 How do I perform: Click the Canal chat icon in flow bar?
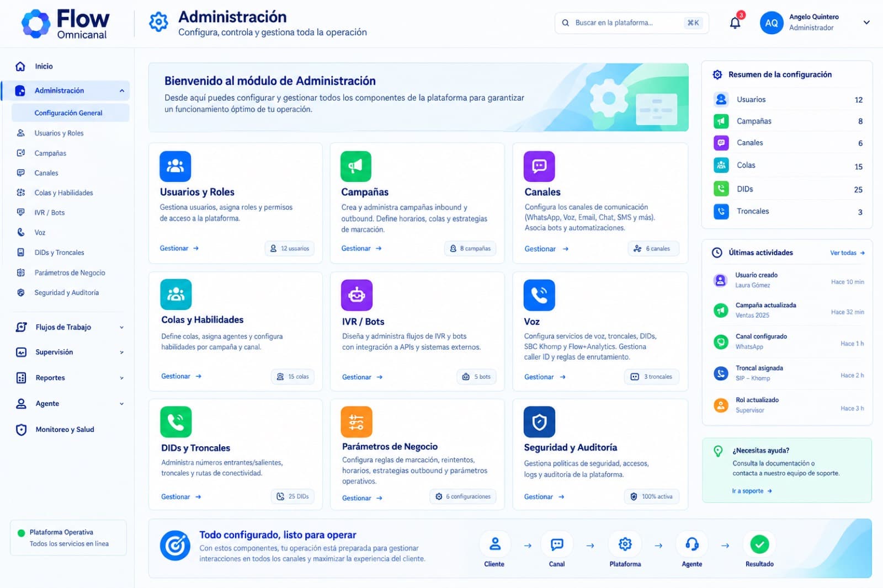[557, 544]
